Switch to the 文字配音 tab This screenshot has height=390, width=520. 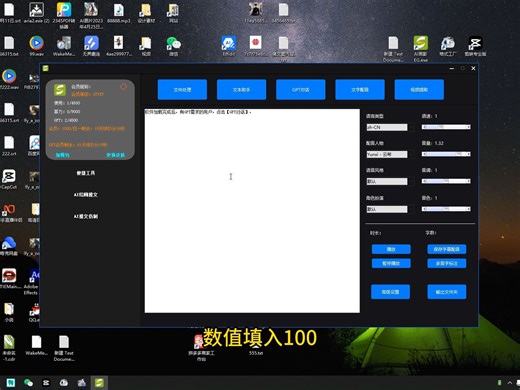[360, 90]
